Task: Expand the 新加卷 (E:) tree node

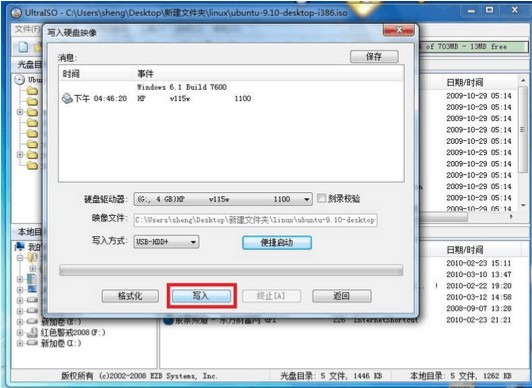Action: (20, 321)
